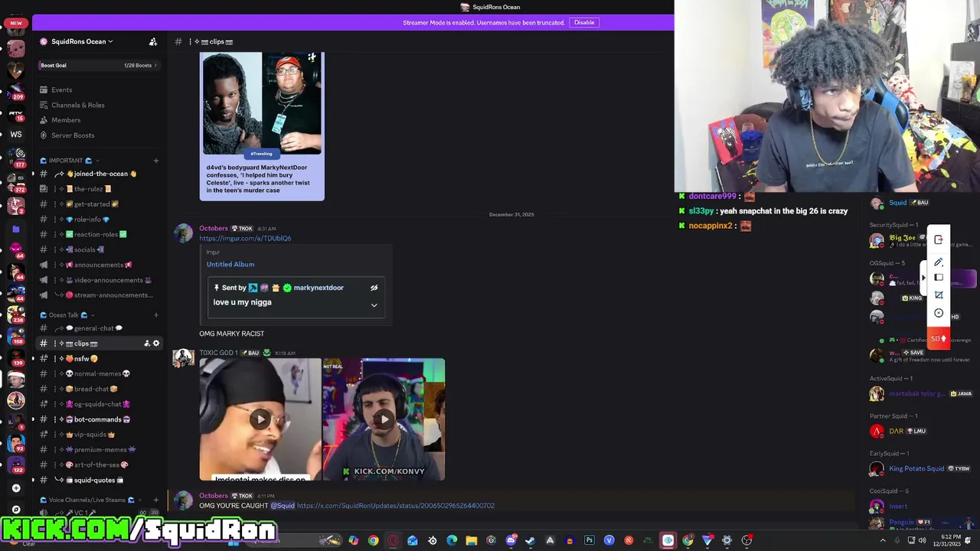Viewport: 980px width, 551px height.
Task: Open File Explorer from the taskbar
Action: [471, 541]
